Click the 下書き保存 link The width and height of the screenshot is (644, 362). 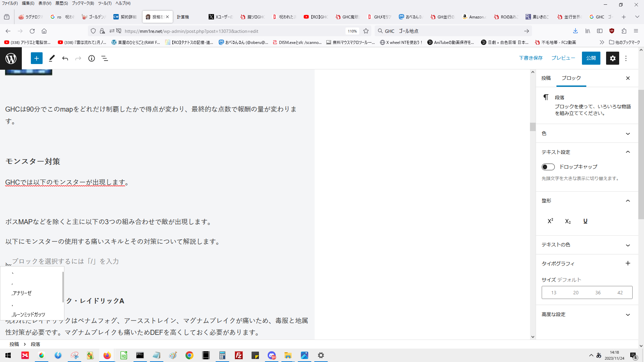[x=531, y=58]
